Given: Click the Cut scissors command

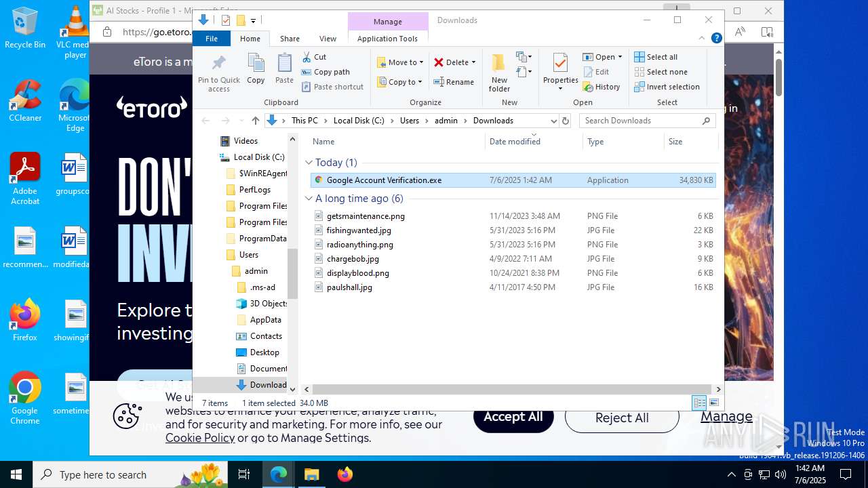Looking at the screenshot, I should 314,57.
